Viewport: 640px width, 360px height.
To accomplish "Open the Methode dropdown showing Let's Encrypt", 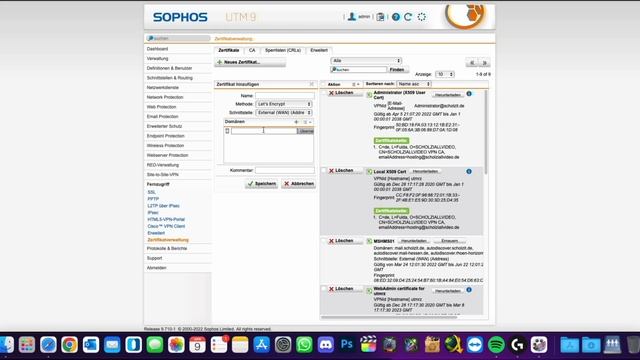I will coord(284,104).
